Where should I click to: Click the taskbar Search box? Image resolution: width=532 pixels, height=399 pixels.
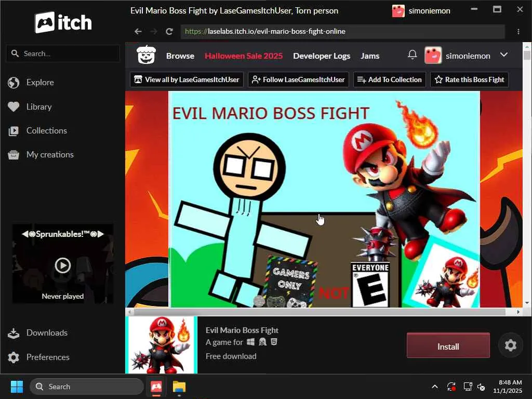coord(87,387)
